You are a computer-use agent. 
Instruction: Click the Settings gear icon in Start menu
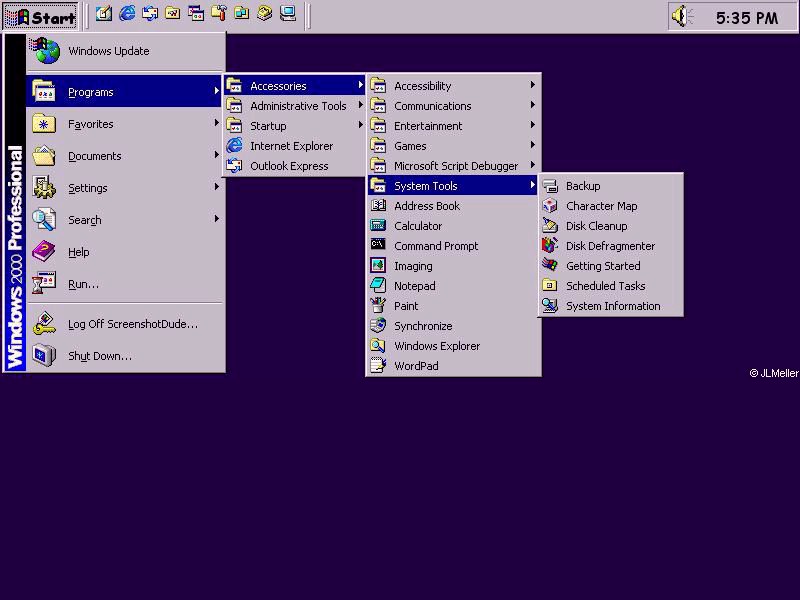tap(44, 188)
